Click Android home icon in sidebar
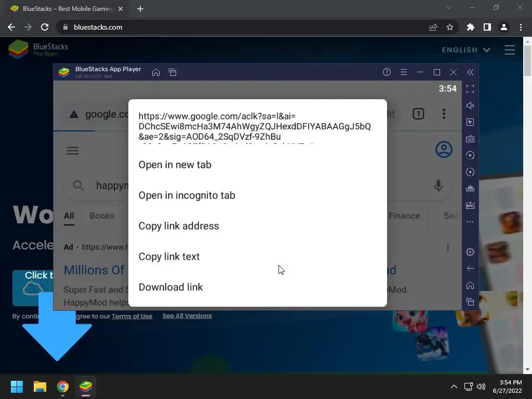The image size is (532, 399). (470, 285)
